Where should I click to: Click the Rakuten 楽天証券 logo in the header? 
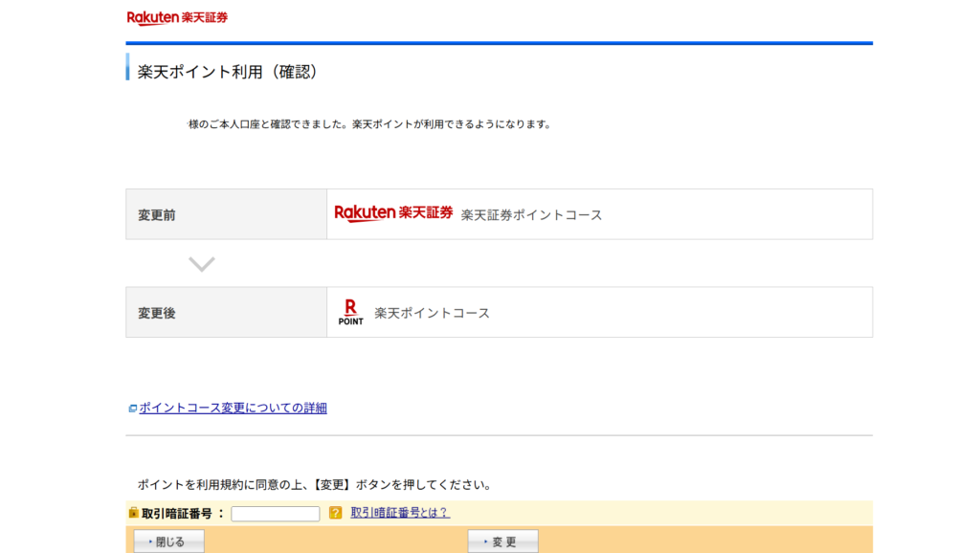click(x=177, y=17)
